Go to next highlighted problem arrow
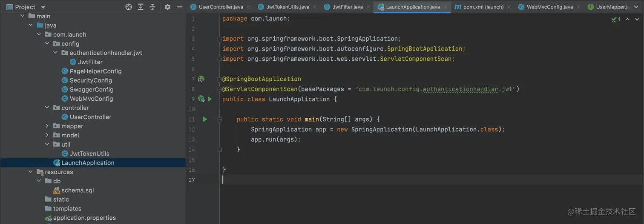644x224 pixels. pos(637,19)
